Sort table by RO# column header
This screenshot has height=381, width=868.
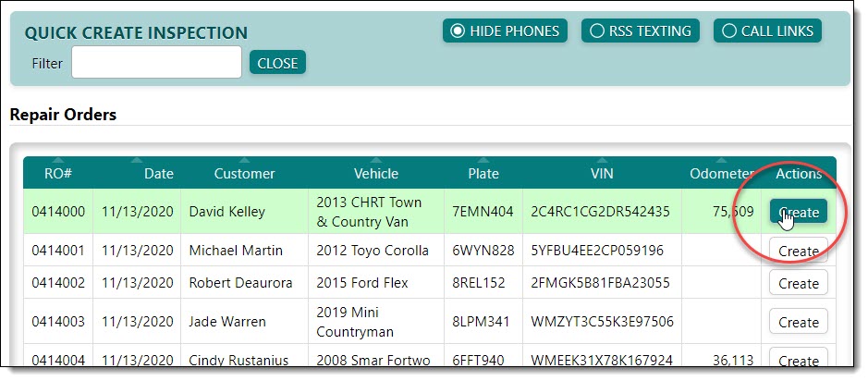[58, 173]
